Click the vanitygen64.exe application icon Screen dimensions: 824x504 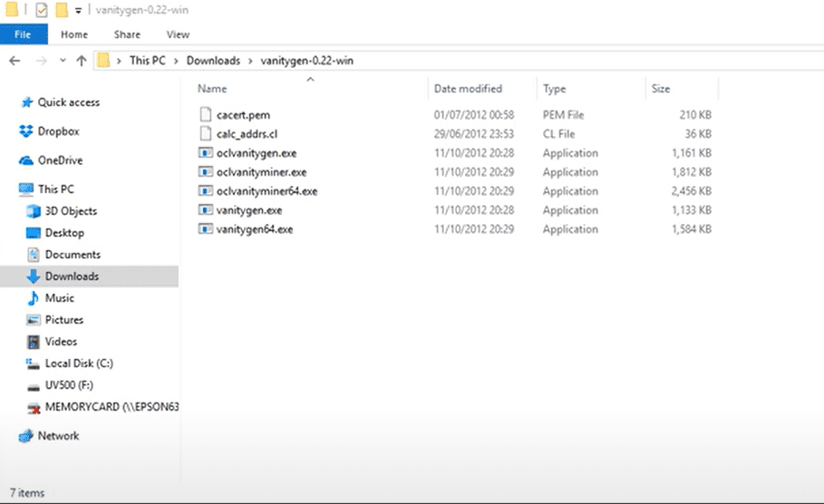click(205, 229)
